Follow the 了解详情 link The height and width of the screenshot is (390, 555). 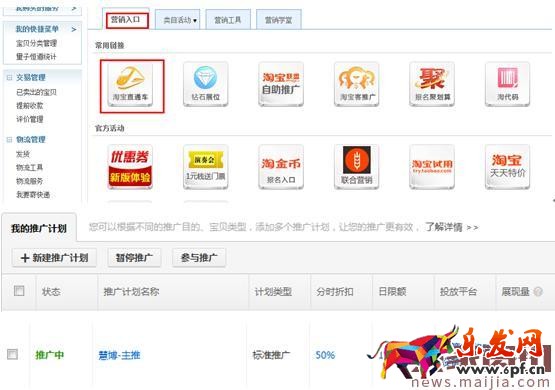452,227
